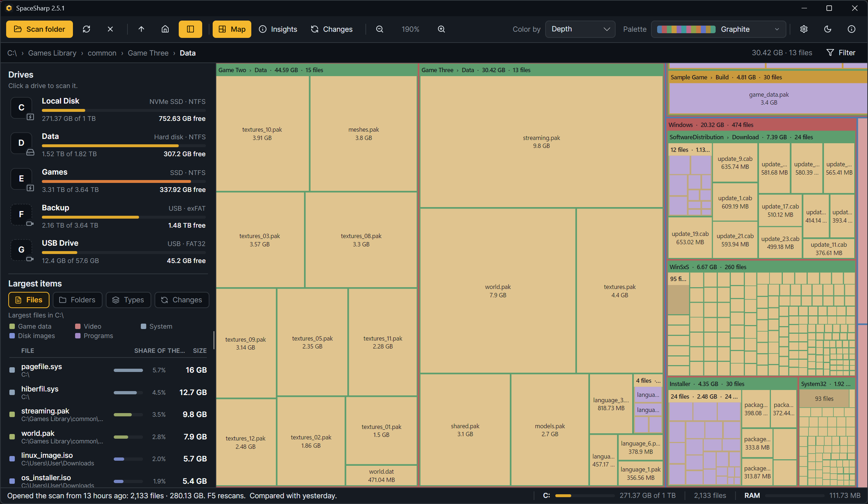Switch to the Map view tab
The image size is (868, 504).
pos(232,29)
